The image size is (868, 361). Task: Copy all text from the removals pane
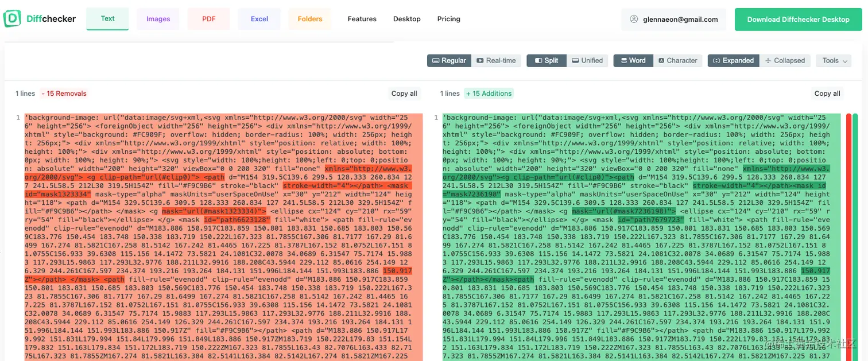tap(404, 93)
